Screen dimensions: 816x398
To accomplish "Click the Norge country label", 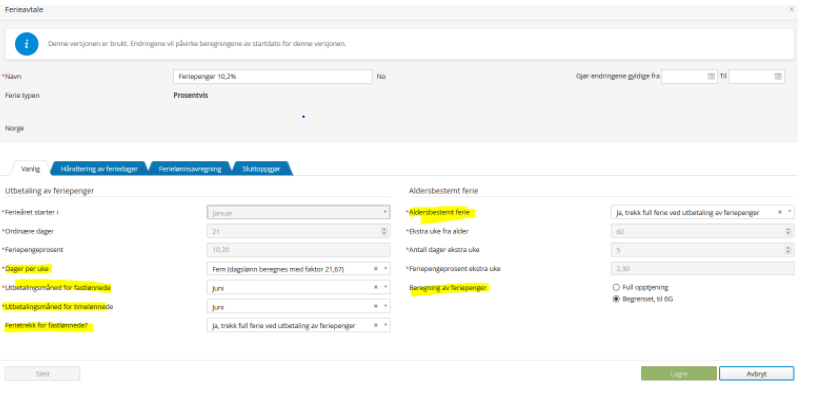I will (15, 129).
